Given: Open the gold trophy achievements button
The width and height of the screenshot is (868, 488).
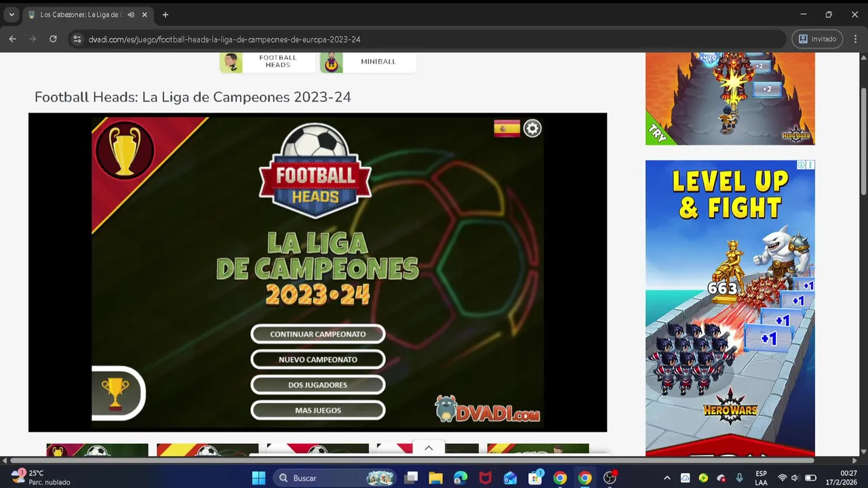Looking at the screenshot, I should (117, 393).
